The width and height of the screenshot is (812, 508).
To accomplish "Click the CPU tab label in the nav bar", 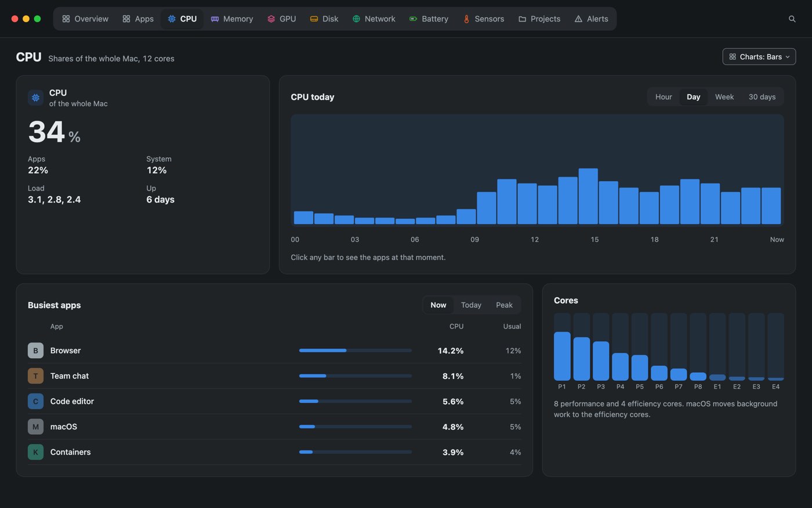I will click(188, 19).
